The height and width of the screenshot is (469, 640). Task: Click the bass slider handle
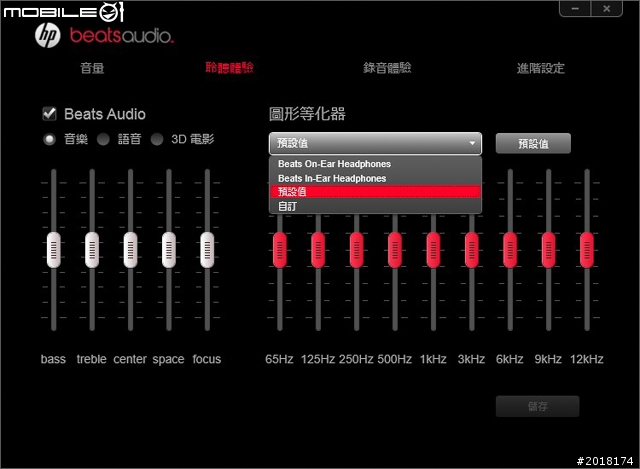(53, 250)
